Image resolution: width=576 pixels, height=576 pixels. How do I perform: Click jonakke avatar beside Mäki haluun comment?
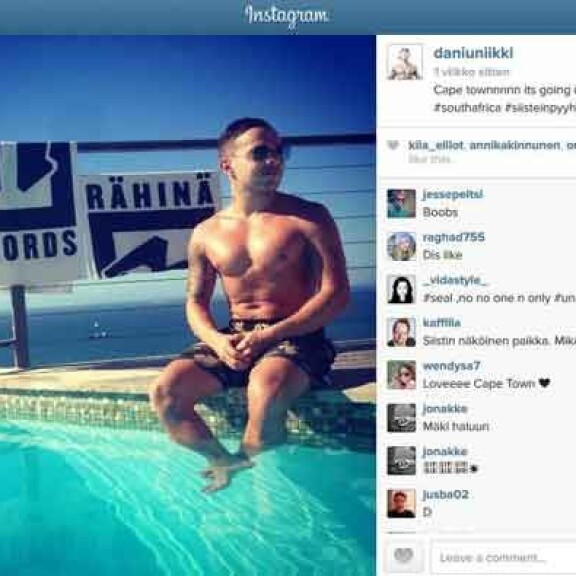click(x=401, y=418)
